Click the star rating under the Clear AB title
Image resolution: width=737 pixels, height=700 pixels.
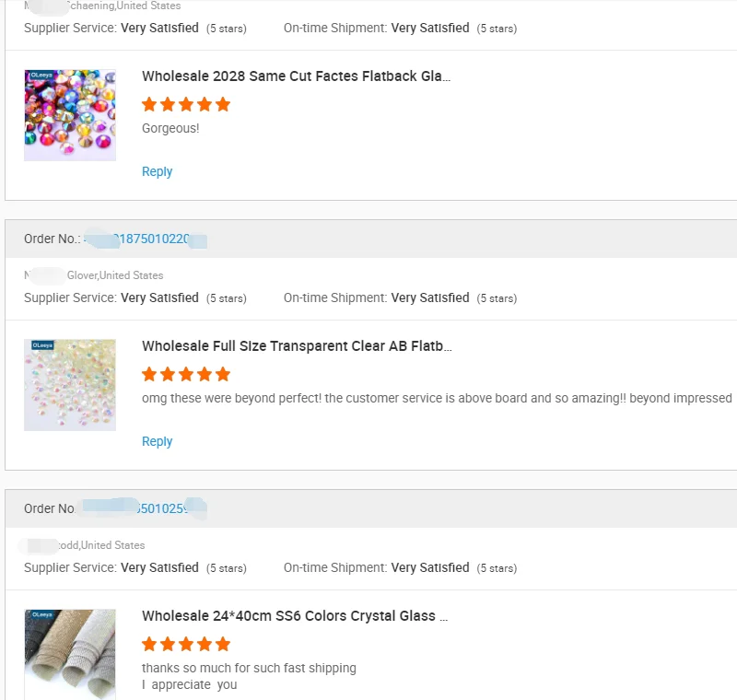tap(186, 374)
